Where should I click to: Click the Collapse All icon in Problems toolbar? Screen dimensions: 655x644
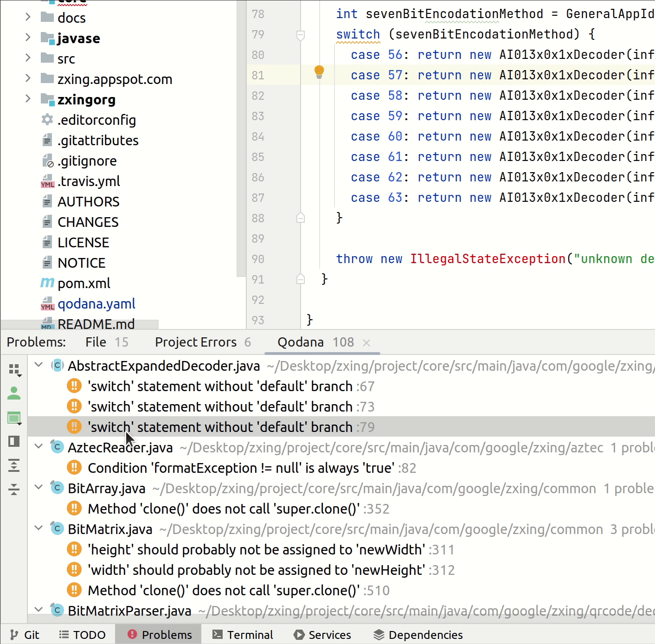click(x=14, y=489)
